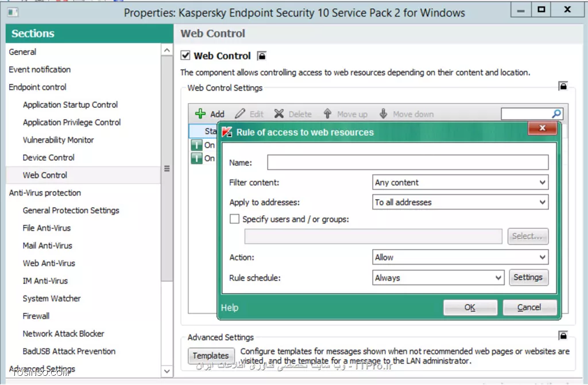Open the Apply to addresses dropdown
The image size is (588, 385).
pyautogui.click(x=460, y=203)
